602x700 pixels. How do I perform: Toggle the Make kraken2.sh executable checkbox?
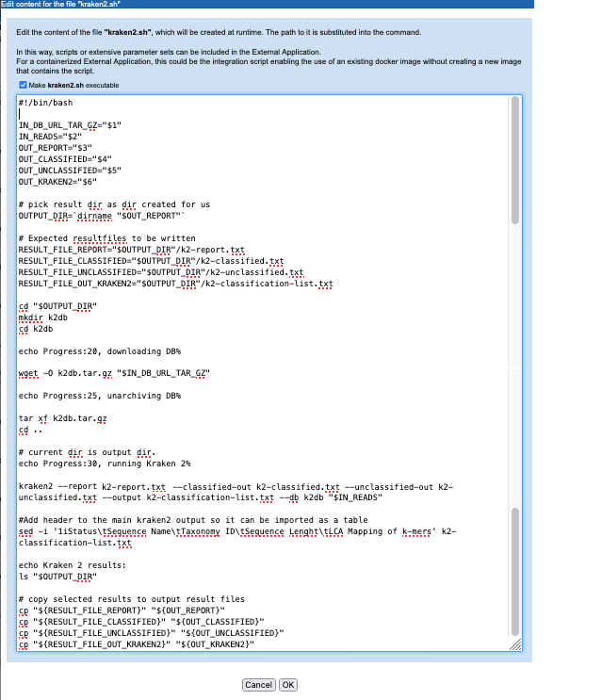pyautogui.click(x=23, y=85)
